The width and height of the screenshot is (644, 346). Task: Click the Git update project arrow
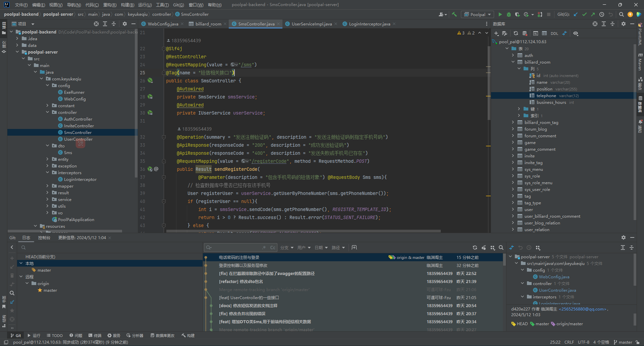[x=576, y=15]
